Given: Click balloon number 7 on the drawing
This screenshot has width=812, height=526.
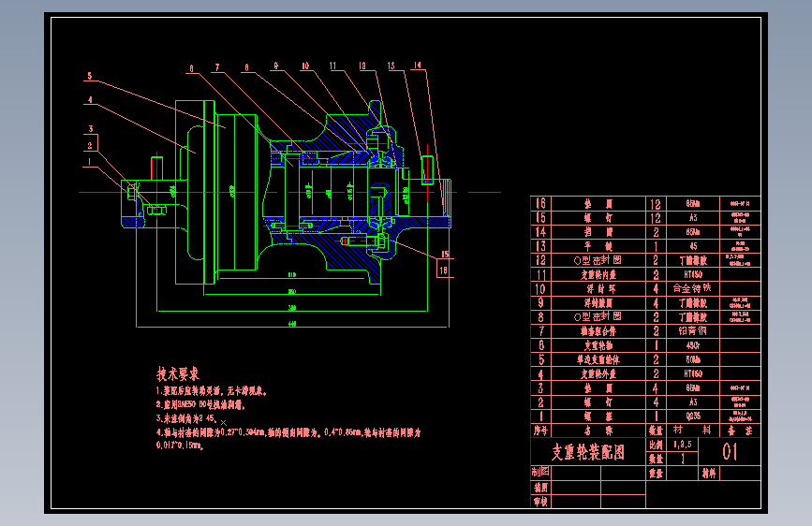Looking at the screenshot, I should point(217,67).
